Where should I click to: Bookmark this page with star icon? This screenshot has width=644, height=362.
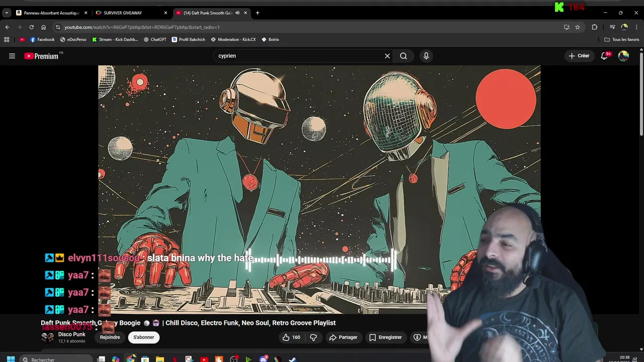pos(578,27)
